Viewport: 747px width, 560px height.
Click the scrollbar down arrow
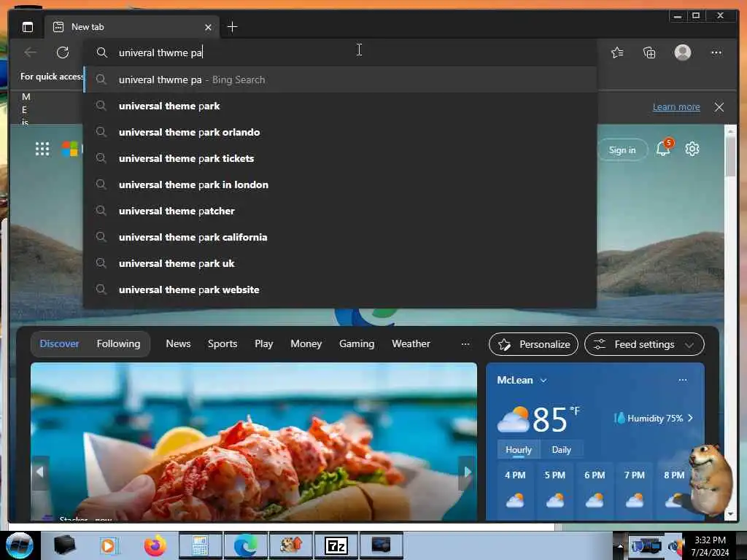[x=729, y=514]
